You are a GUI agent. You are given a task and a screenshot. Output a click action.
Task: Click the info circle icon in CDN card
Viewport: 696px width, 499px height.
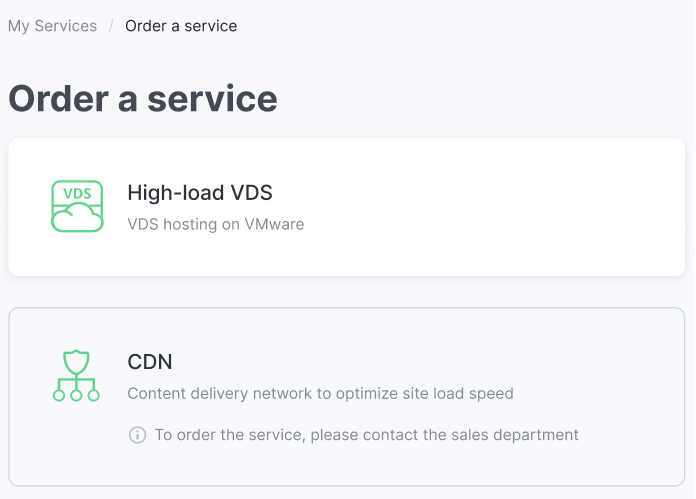pos(137,435)
